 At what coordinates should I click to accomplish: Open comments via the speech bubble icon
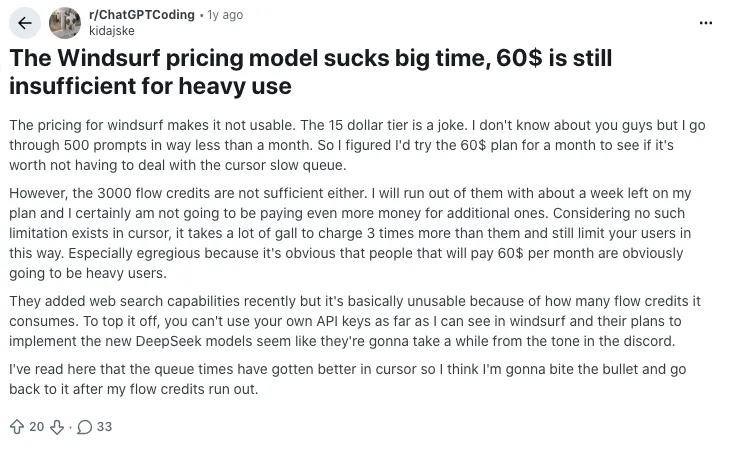tap(85, 427)
